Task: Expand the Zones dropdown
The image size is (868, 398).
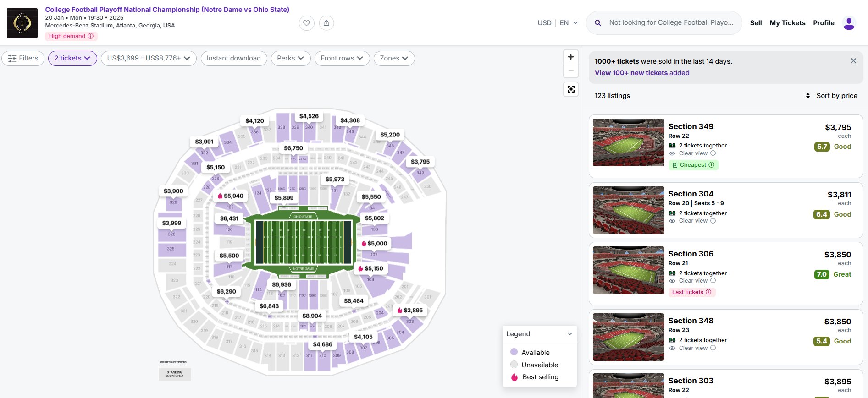Action: pyautogui.click(x=394, y=58)
